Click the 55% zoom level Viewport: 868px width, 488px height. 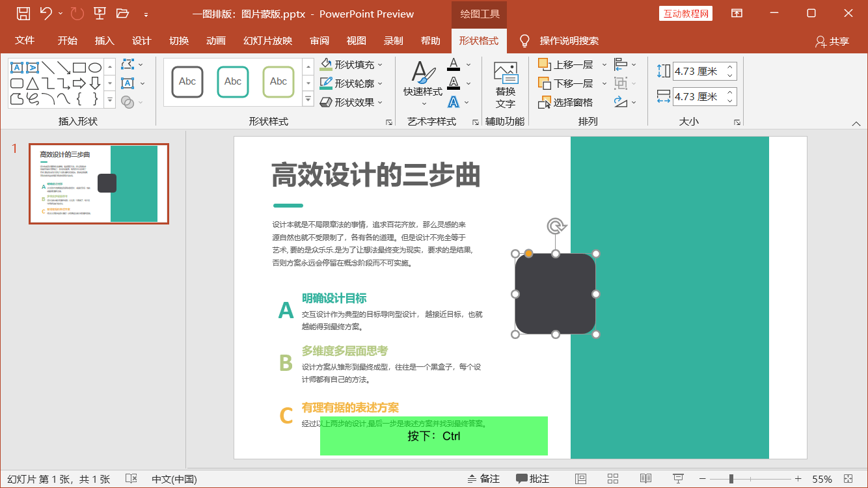coord(822,479)
